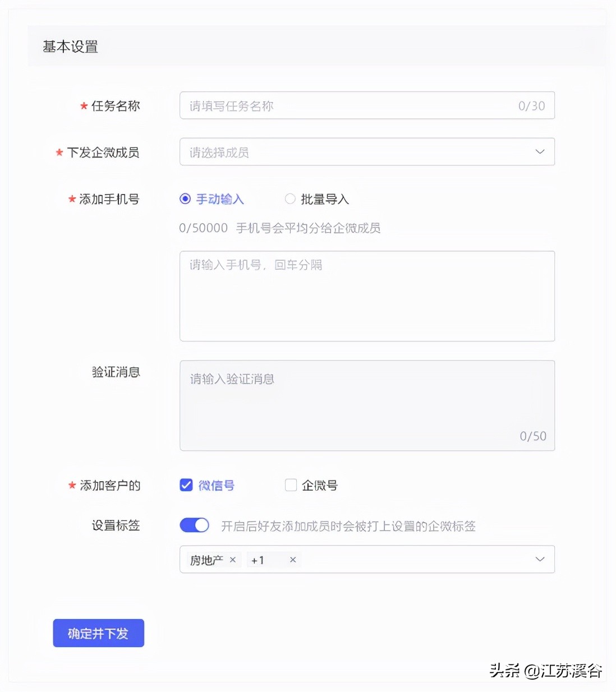Check the 企微号 checkbox
The image size is (616, 692).
(291, 485)
